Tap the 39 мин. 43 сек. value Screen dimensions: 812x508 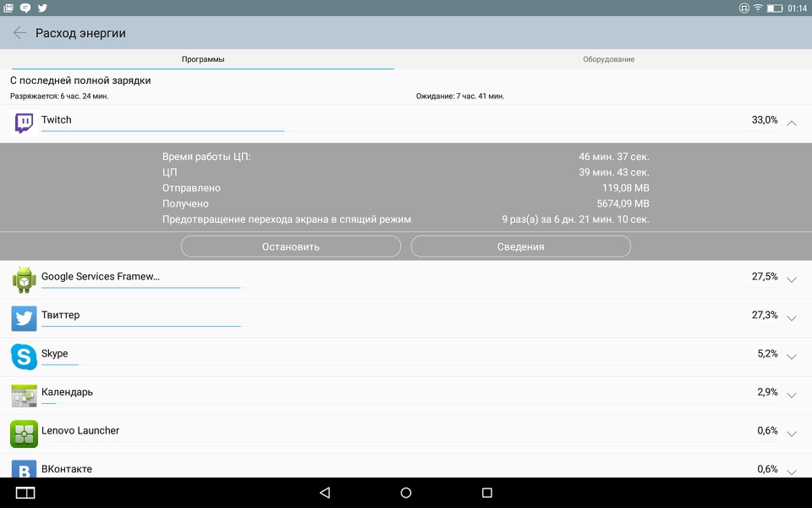pos(614,172)
